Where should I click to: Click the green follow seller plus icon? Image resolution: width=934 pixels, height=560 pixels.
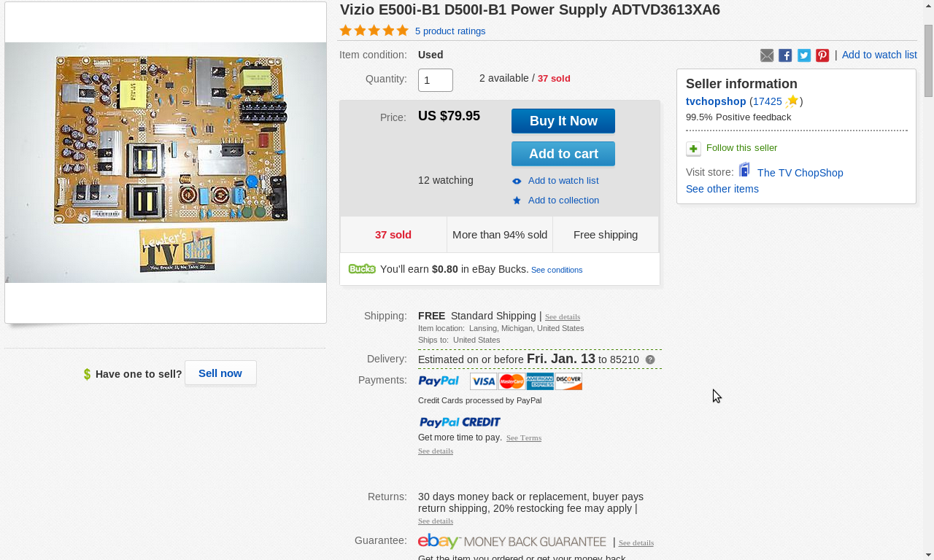(693, 149)
